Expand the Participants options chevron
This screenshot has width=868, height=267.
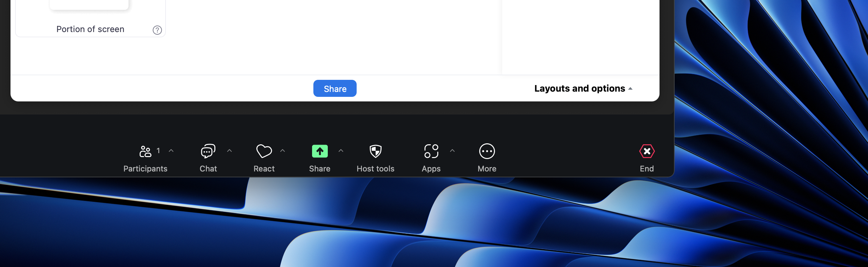(x=171, y=151)
